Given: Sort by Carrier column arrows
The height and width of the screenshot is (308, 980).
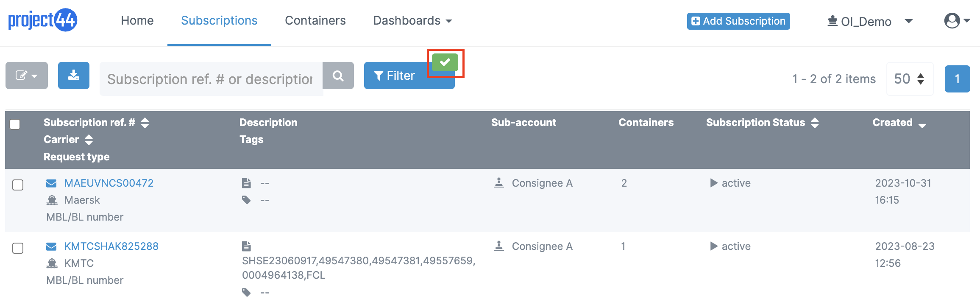Looking at the screenshot, I should pos(89,140).
